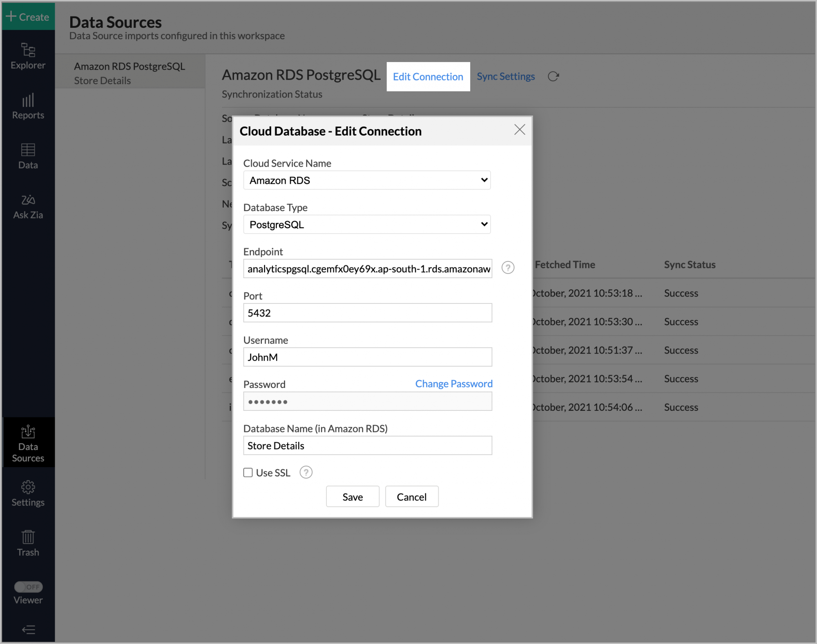Click the Success status for the 10:53:54 row
This screenshot has height=644, width=817.
[681, 379]
